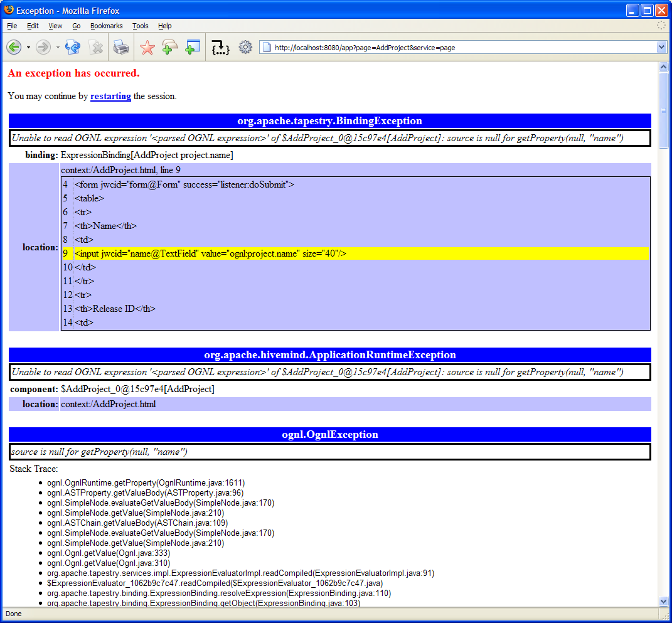Click the curly braces toolbar icon
This screenshot has width=672, height=623.
click(220, 47)
